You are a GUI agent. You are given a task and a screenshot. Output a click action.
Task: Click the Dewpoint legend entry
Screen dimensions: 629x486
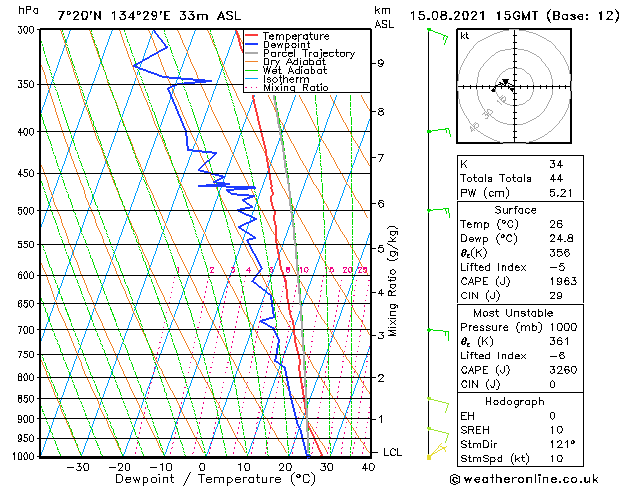click(286, 45)
